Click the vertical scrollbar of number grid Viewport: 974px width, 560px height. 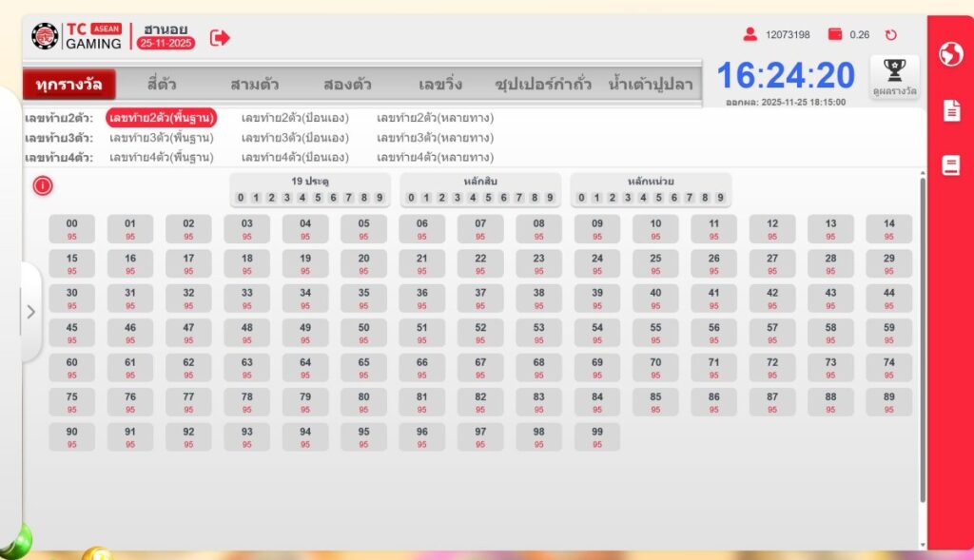pos(923,339)
